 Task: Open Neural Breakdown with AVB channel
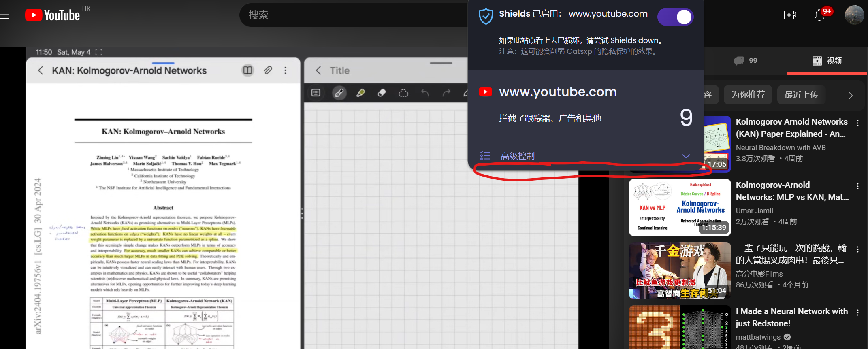(781, 148)
